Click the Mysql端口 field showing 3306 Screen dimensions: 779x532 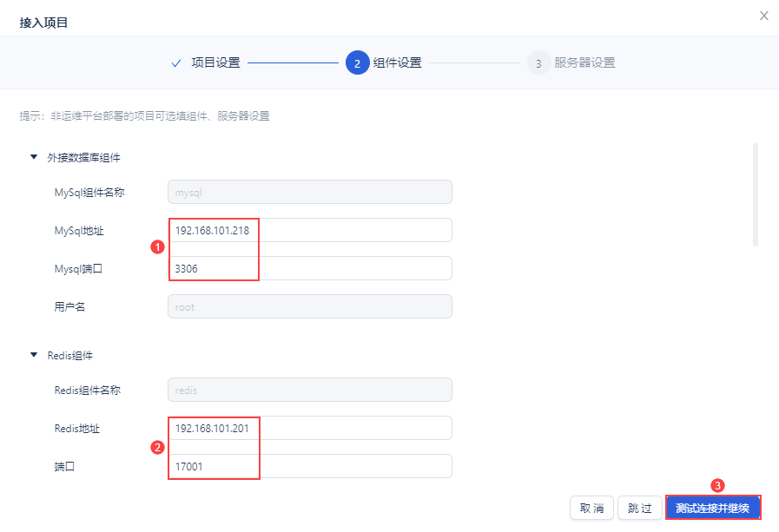pyautogui.click(x=309, y=268)
